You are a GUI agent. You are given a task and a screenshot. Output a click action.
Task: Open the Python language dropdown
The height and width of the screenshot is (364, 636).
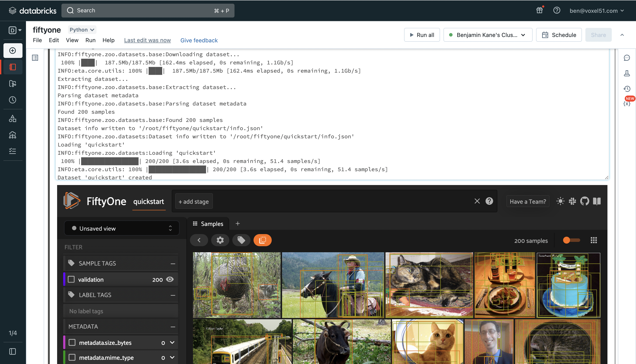[82, 30]
